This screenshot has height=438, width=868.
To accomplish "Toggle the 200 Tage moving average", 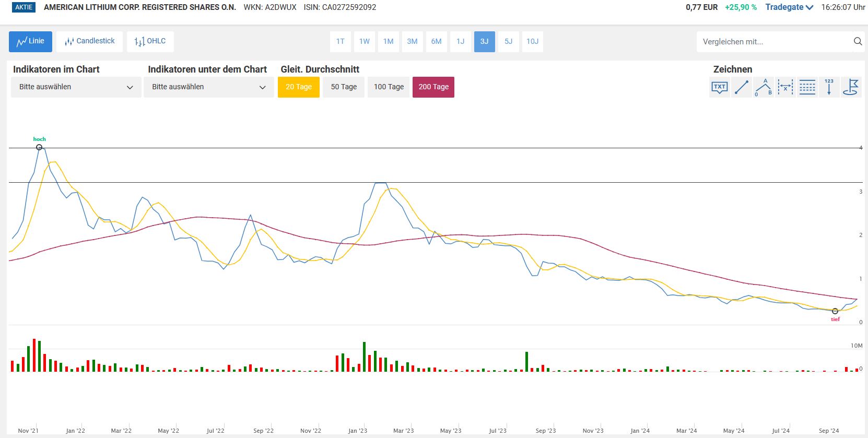I will 433,87.
